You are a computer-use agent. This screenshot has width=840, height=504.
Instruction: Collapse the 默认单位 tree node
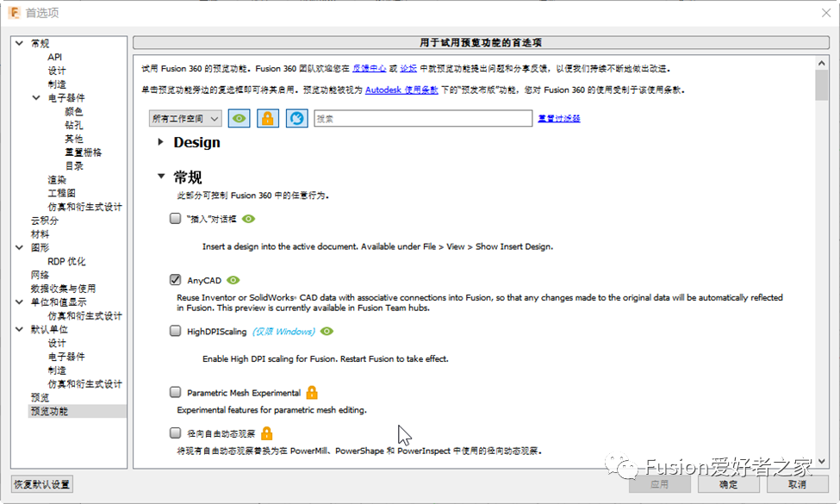(19, 329)
